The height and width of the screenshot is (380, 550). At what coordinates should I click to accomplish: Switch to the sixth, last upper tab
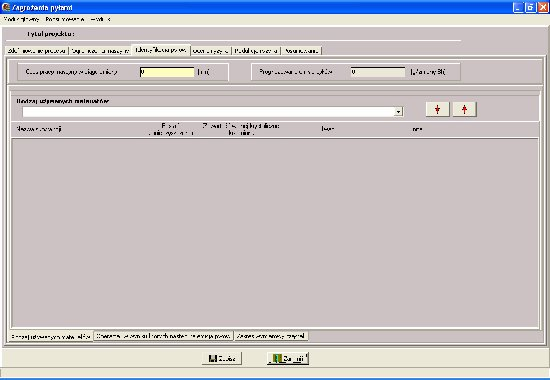coord(301,51)
